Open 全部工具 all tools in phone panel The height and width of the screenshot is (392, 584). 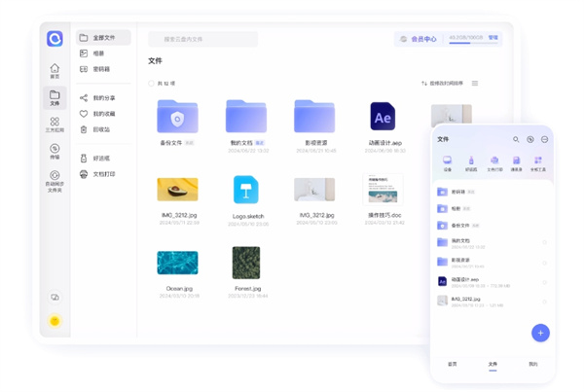click(x=538, y=163)
